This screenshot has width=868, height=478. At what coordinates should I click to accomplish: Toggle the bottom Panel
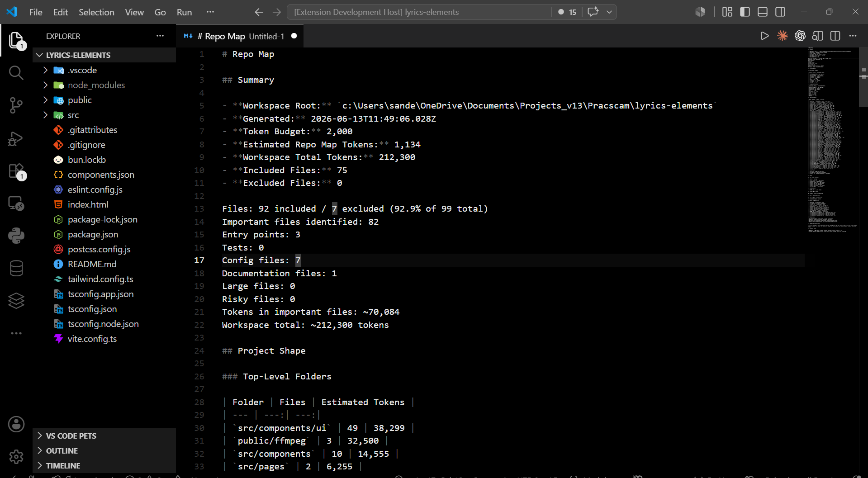[763, 12]
